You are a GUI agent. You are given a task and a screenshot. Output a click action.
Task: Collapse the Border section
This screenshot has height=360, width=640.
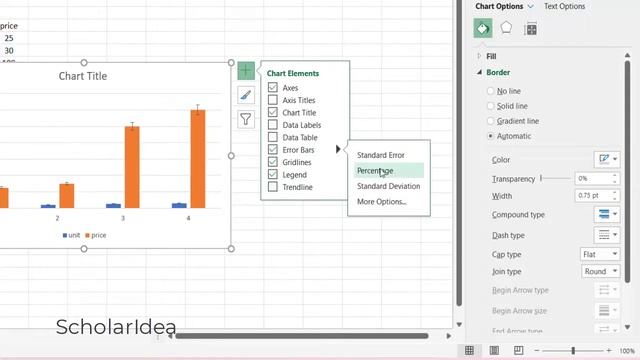[x=479, y=72]
